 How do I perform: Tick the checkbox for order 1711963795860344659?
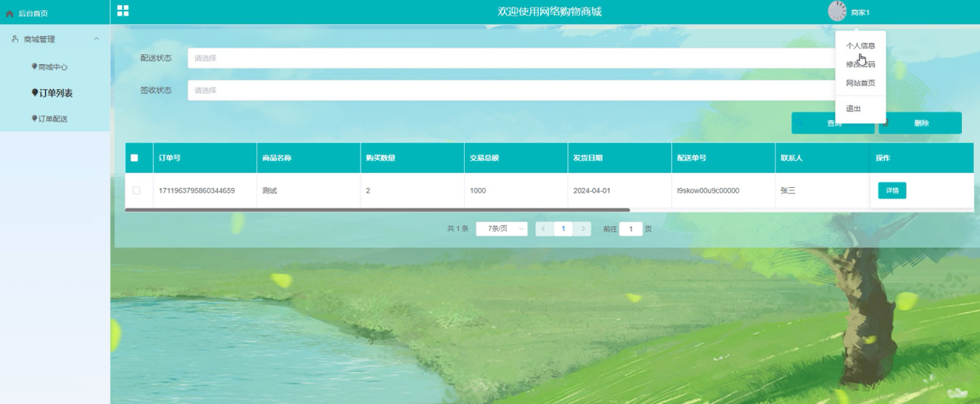(137, 190)
